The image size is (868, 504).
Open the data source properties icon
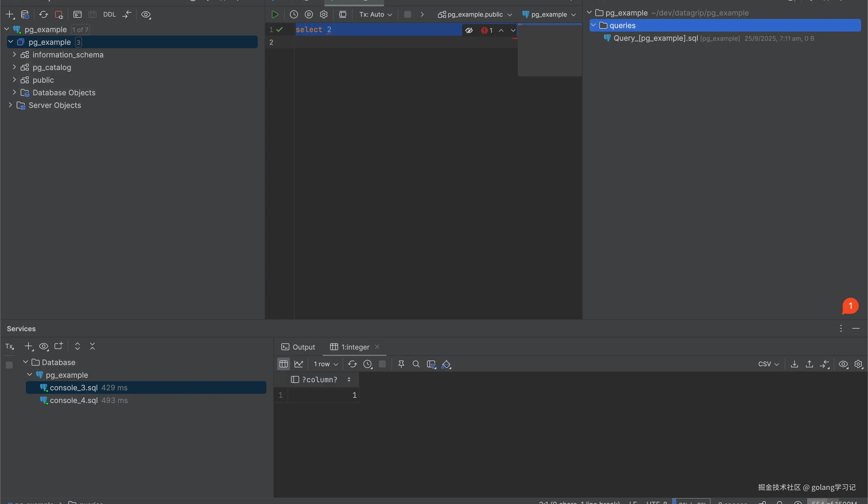click(x=25, y=14)
